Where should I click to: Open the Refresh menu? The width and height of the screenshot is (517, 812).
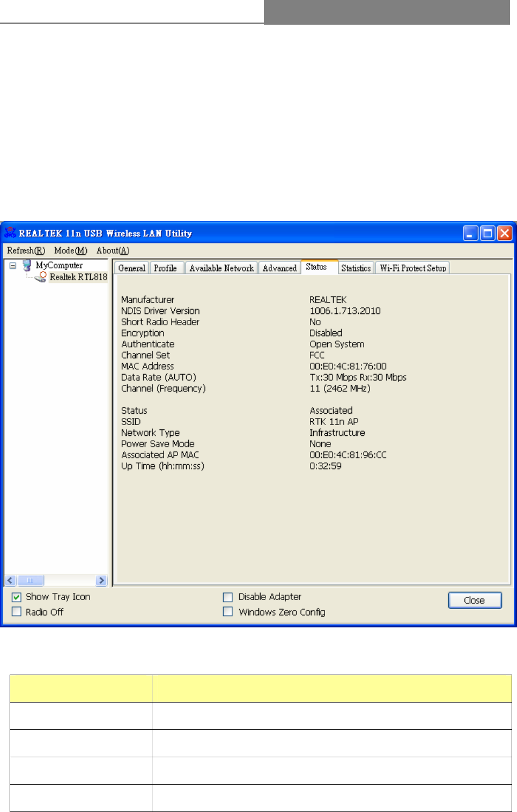point(26,251)
